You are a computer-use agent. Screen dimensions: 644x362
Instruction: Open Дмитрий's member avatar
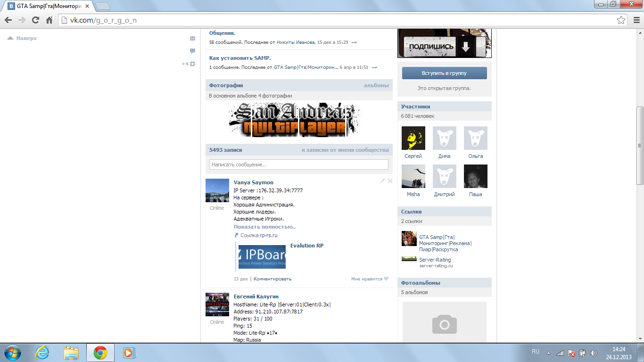point(445,176)
